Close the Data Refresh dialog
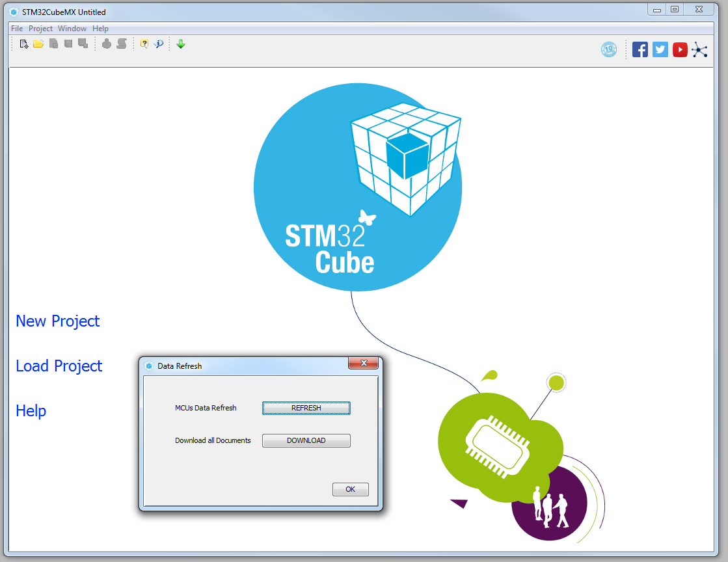 [364, 364]
